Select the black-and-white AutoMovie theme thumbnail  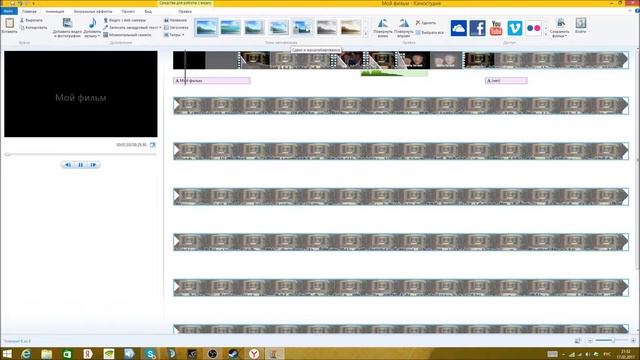tap(327, 27)
